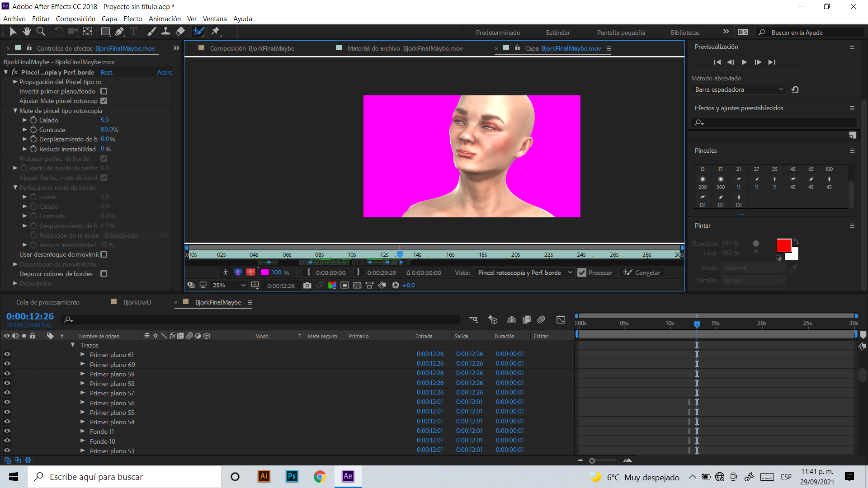Screen dimensions: 868x488
Task: Enable Depurar colores de bordes checkbox
Action: point(104,274)
